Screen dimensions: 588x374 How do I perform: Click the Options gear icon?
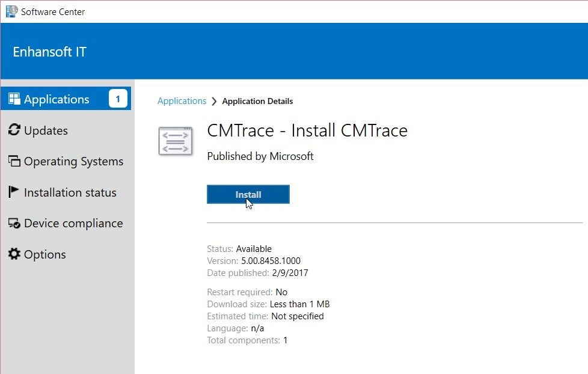[x=14, y=254]
